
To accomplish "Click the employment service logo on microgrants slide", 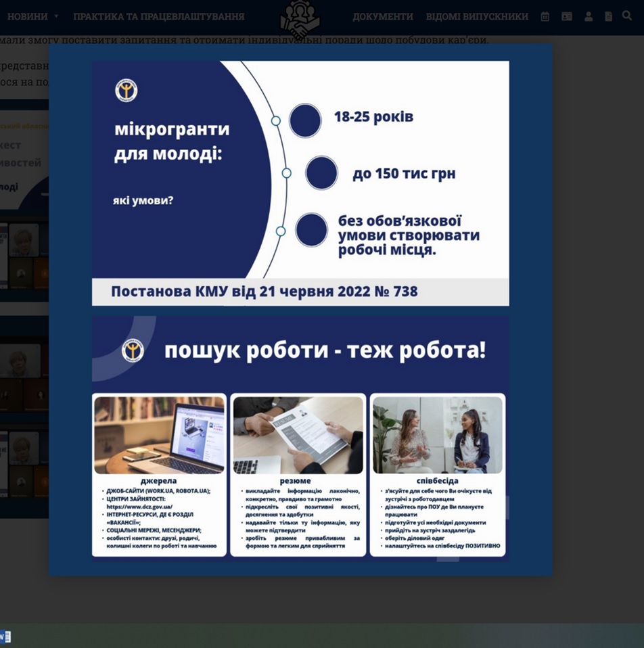I will click(127, 91).
